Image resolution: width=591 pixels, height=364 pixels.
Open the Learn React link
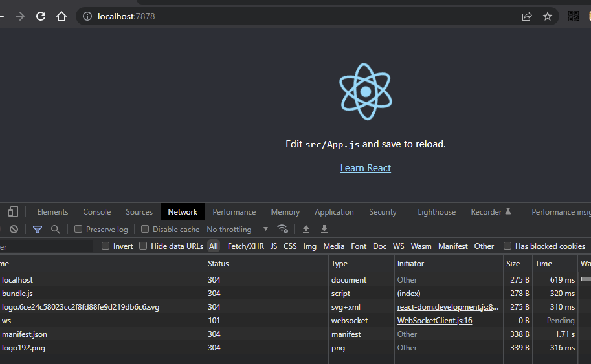click(366, 168)
